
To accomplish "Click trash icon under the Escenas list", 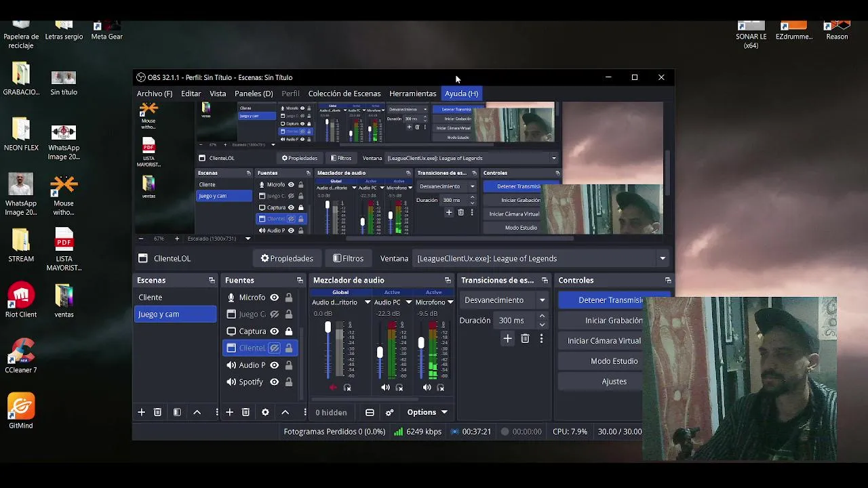I will point(158,412).
